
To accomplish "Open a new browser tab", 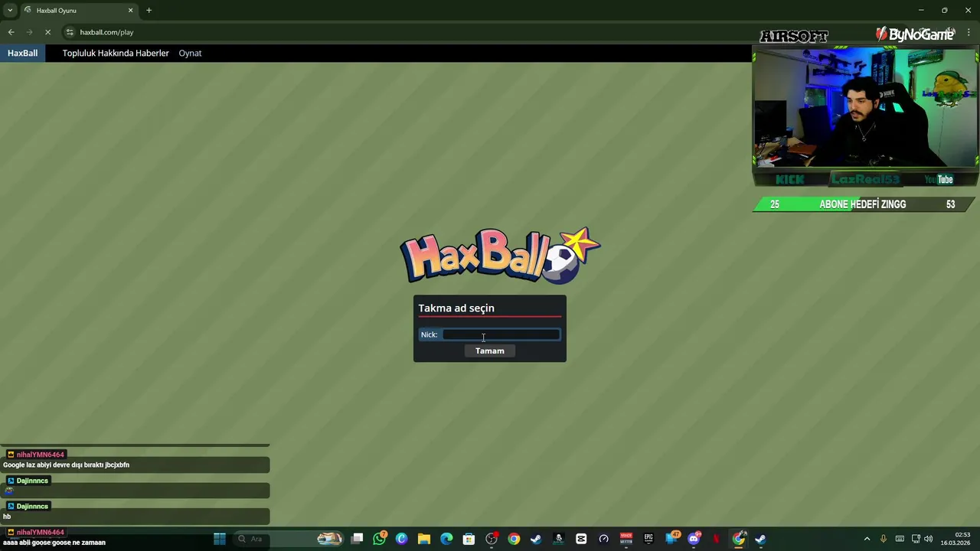I will [x=149, y=11].
